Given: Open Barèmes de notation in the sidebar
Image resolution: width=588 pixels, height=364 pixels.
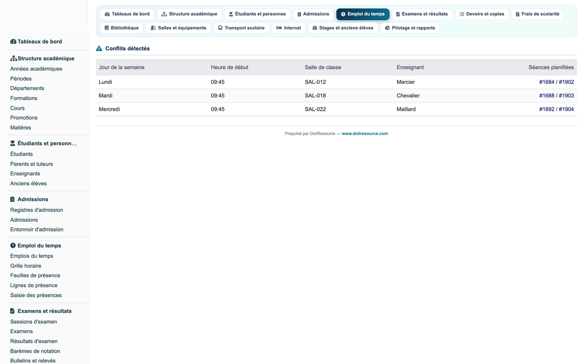Looking at the screenshot, I should (35, 351).
